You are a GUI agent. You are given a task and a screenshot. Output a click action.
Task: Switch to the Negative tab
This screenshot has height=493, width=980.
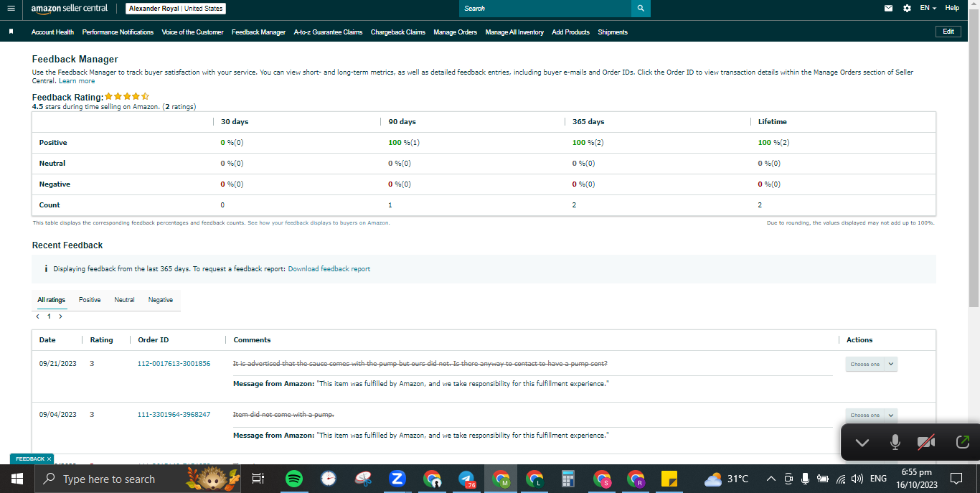pyautogui.click(x=161, y=300)
